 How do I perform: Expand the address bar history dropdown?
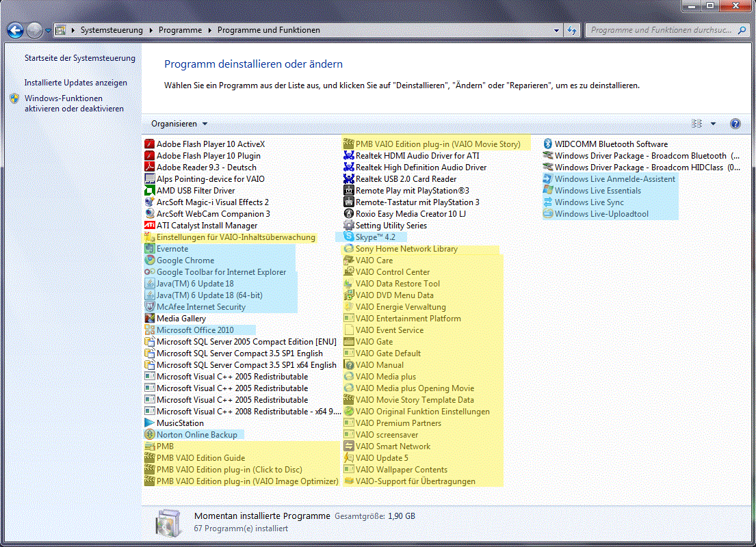[x=556, y=30]
